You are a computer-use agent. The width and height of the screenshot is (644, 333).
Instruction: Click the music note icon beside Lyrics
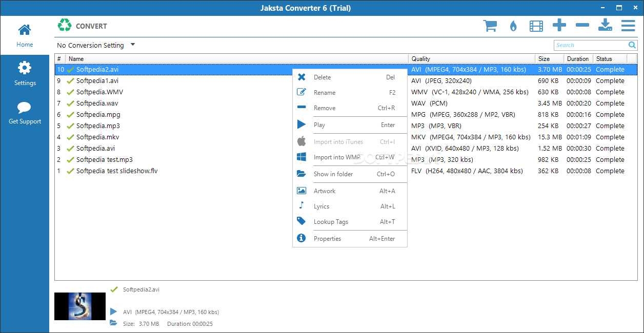[x=301, y=206]
